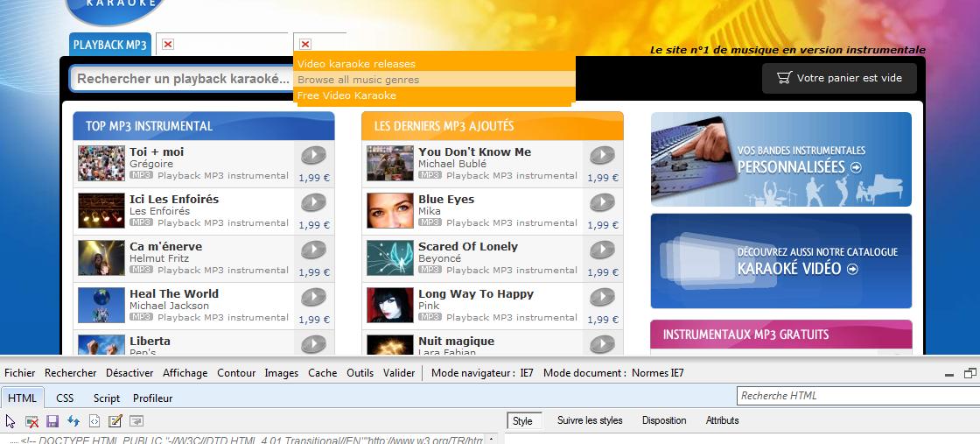Image resolution: width=980 pixels, height=444 pixels.
Task: Click the shopping cart icon
Action: pos(784,78)
